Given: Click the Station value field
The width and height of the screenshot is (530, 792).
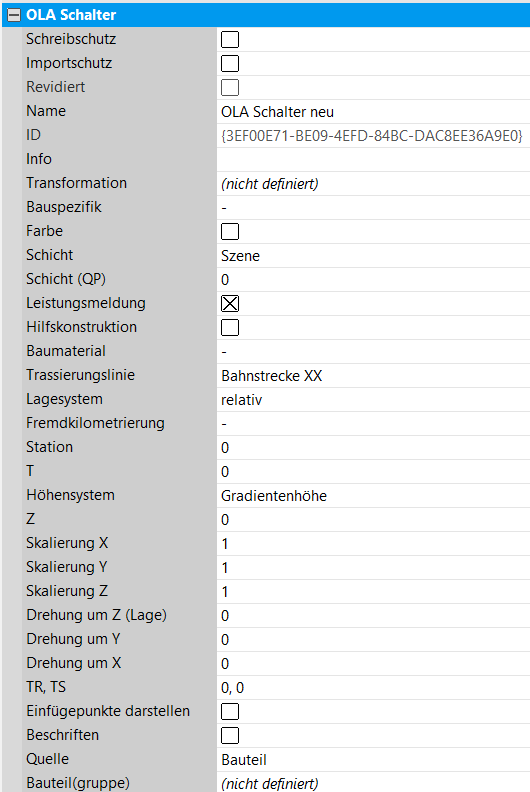Looking at the screenshot, I should (x=373, y=448).
